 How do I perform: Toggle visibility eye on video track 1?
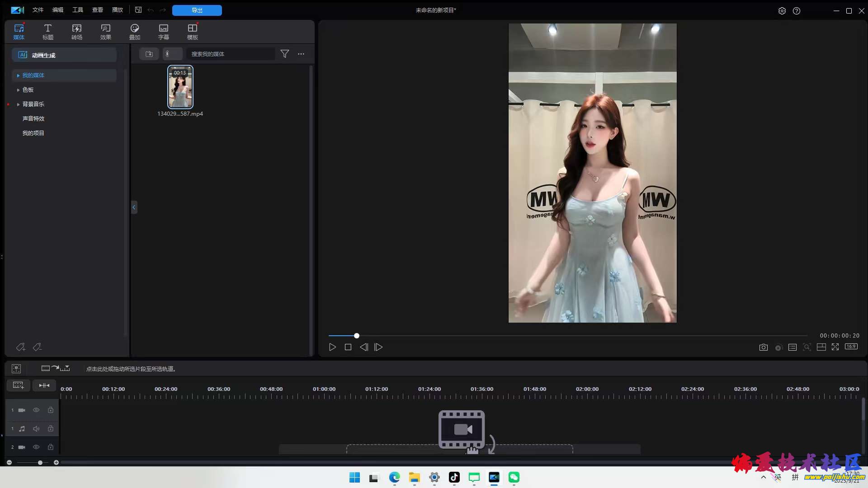36,410
